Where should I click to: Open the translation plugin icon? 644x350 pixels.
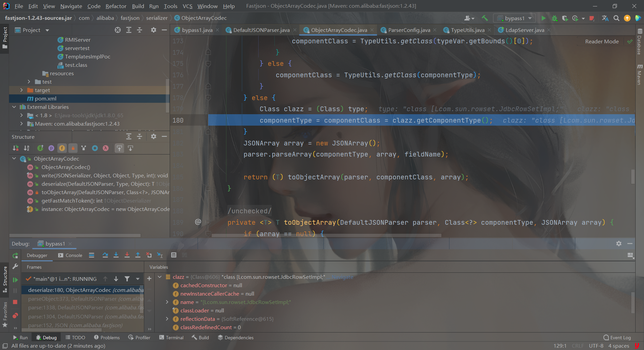coord(605,18)
